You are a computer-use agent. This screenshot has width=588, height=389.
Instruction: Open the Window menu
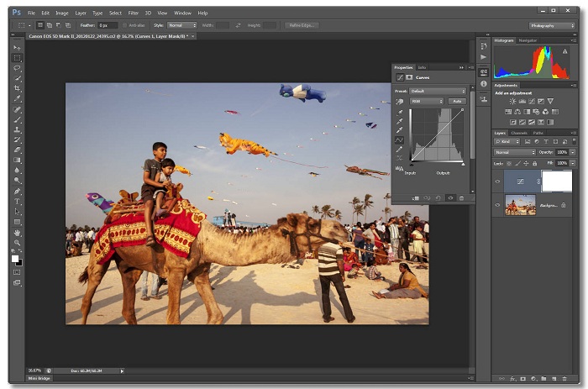(182, 13)
